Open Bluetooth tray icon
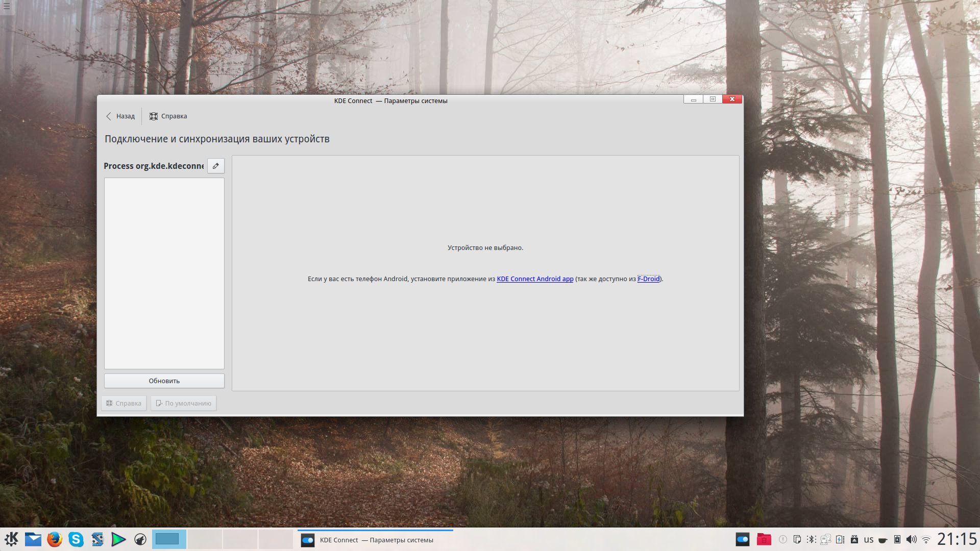Image resolution: width=980 pixels, height=551 pixels. tap(811, 539)
